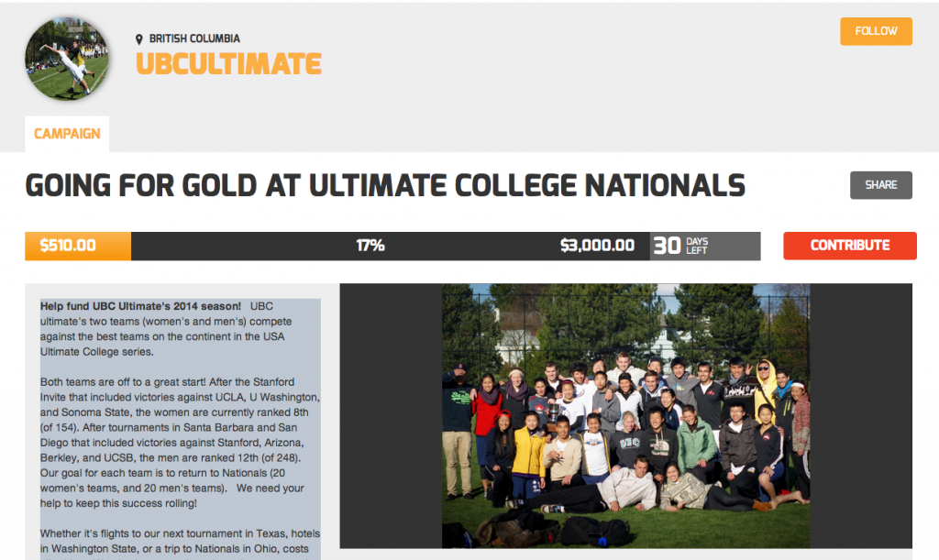Click the $510.00 raised progress segment

point(78,246)
